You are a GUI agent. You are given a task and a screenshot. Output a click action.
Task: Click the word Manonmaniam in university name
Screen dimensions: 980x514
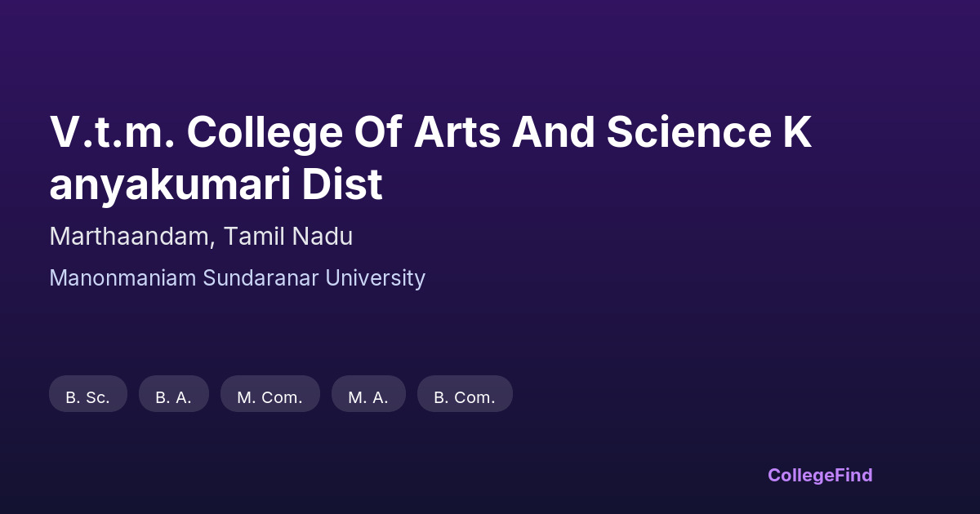click(122, 278)
